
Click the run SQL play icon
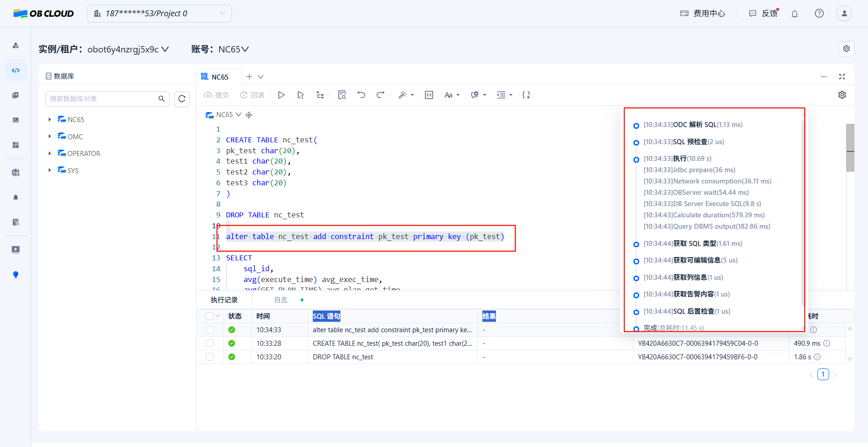click(281, 95)
